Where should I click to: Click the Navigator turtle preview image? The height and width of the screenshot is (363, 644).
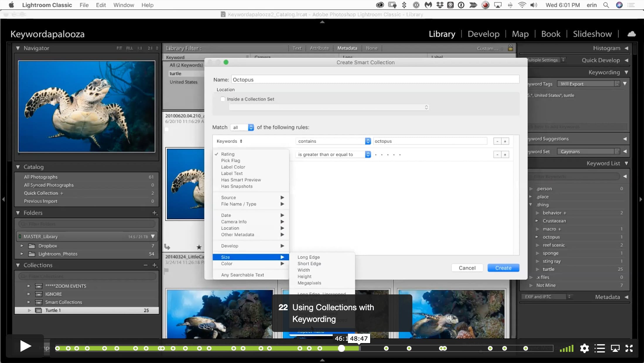coord(86,106)
